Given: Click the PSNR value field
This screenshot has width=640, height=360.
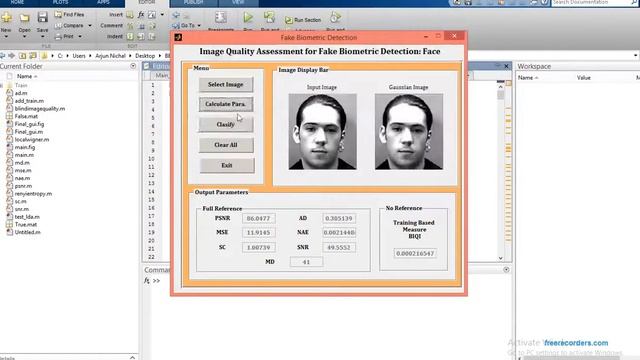Looking at the screenshot, I should (x=258, y=218).
